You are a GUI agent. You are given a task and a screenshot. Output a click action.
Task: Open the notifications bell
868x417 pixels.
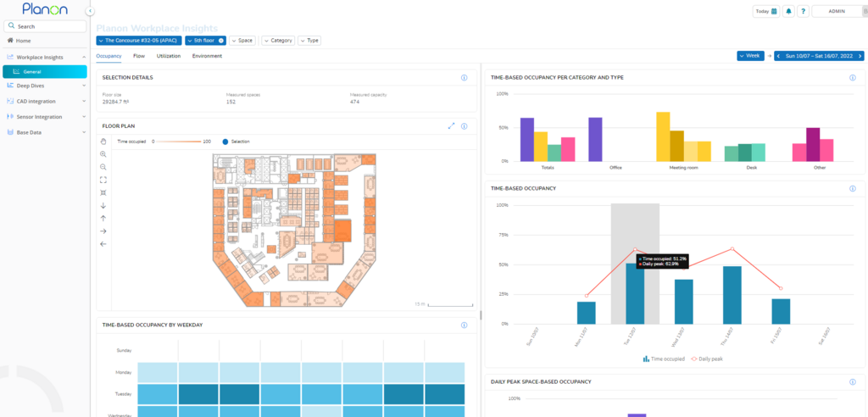point(789,11)
